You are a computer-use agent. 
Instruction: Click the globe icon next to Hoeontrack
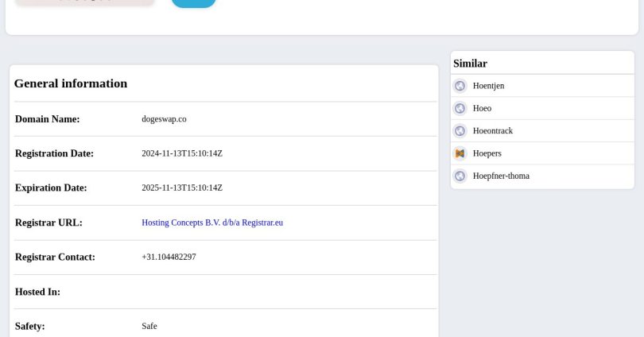click(460, 131)
